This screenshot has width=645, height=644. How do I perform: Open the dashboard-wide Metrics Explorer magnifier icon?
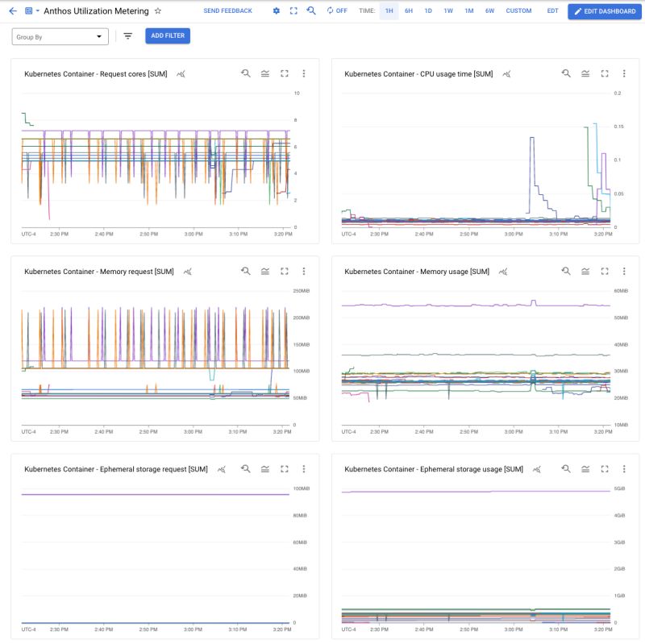click(x=311, y=10)
